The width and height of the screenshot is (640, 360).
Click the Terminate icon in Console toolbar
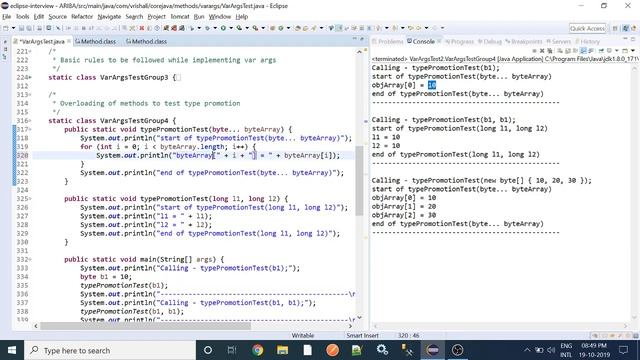(x=534, y=51)
